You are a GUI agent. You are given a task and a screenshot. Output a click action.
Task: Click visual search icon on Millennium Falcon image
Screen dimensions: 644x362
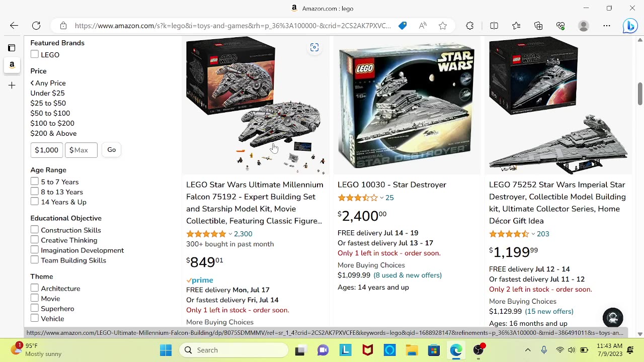pyautogui.click(x=314, y=47)
